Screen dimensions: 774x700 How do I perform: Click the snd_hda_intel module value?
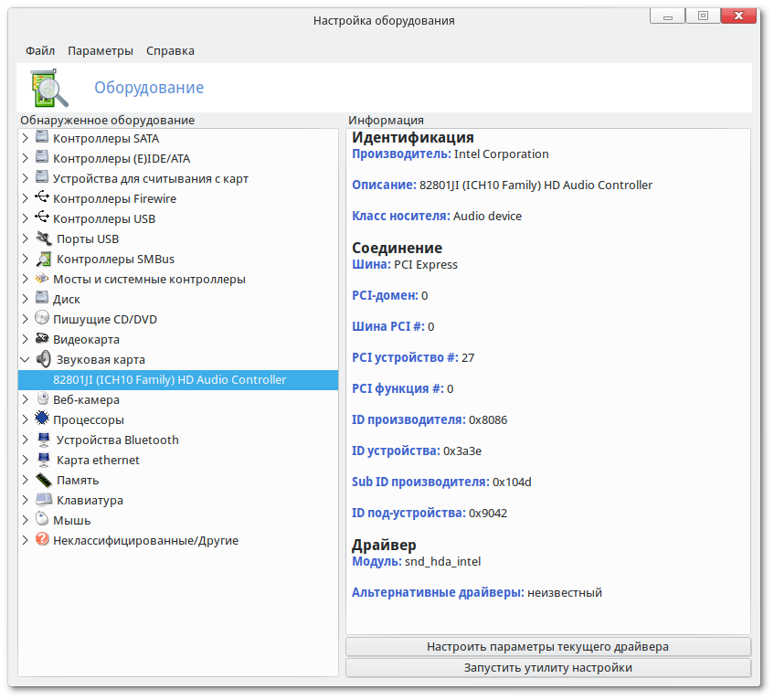point(443,562)
